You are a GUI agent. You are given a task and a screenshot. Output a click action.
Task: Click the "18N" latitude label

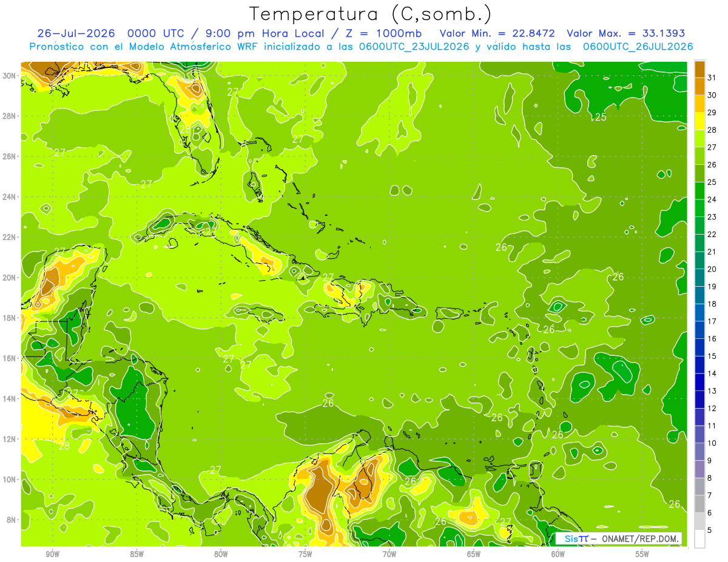click(x=9, y=318)
